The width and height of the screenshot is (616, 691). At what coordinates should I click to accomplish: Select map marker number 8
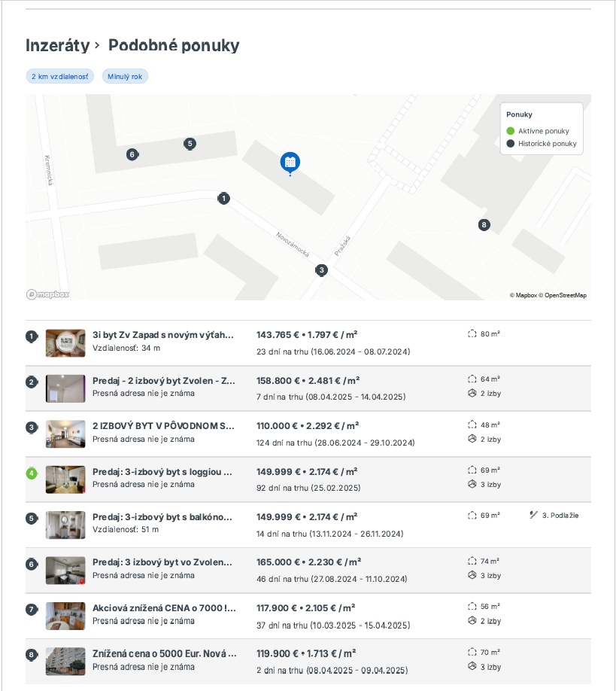(x=484, y=225)
